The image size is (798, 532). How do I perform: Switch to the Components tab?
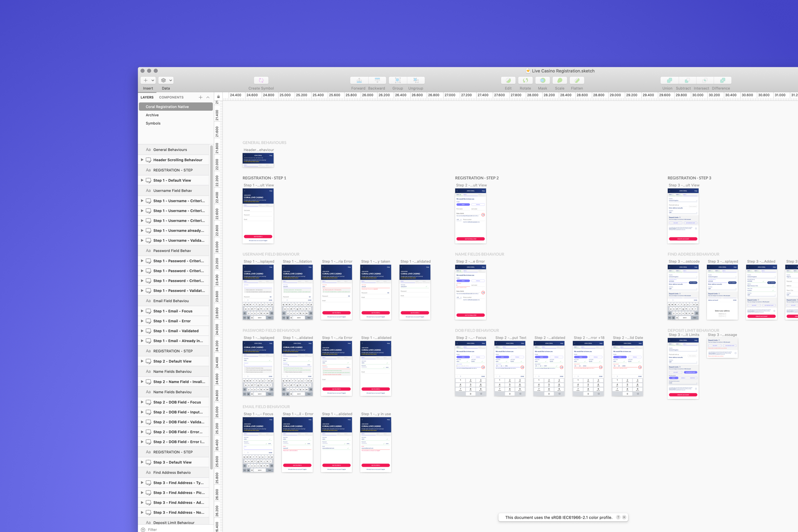point(171,97)
